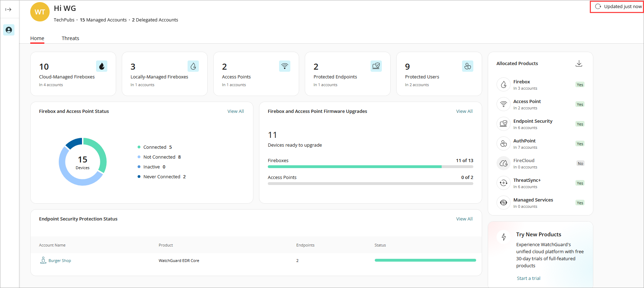This screenshot has height=288, width=644.
Task: Start a trial of new products
Action: pyautogui.click(x=529, y=278)
